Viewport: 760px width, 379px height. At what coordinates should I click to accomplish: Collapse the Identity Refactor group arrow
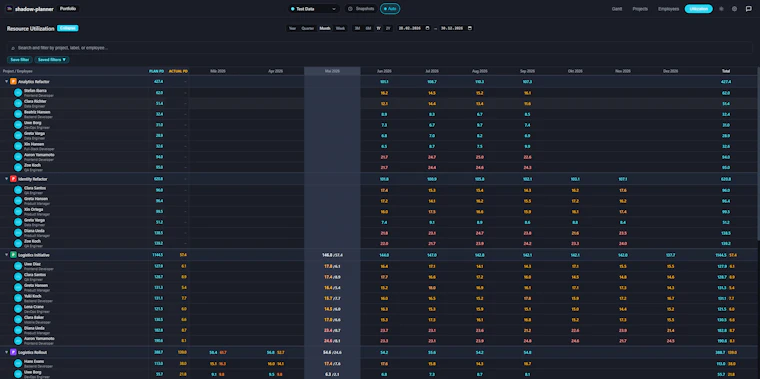6,179
